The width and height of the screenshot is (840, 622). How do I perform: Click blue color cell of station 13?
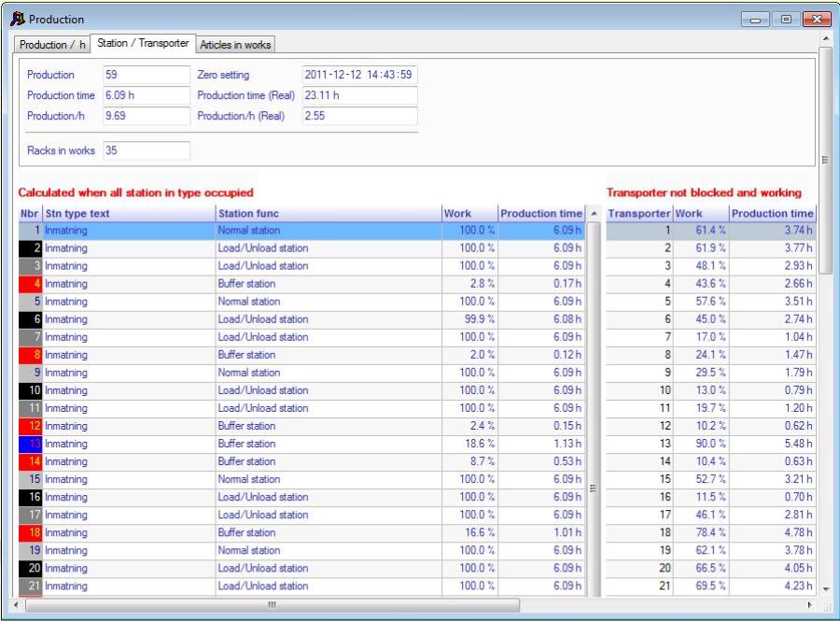coord(31,444)
